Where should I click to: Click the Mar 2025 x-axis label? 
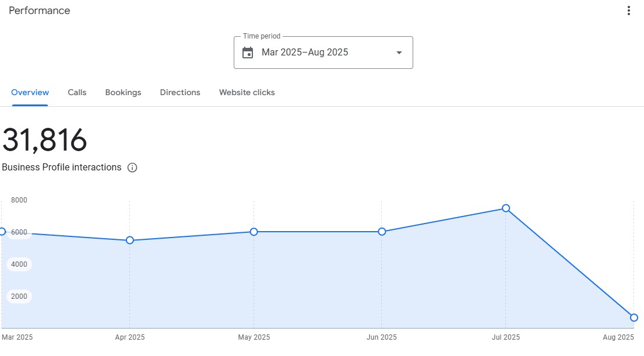coord(17,337)
